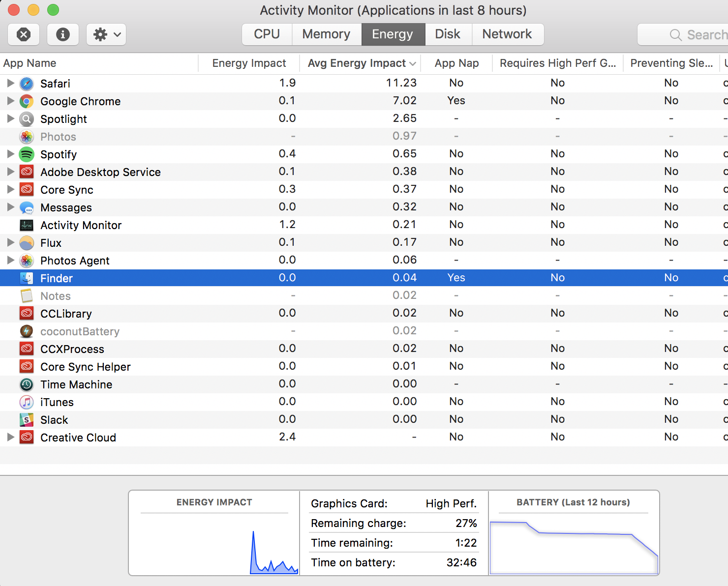
Task: Click the Core Sync red icon
Action: (27, 190)
